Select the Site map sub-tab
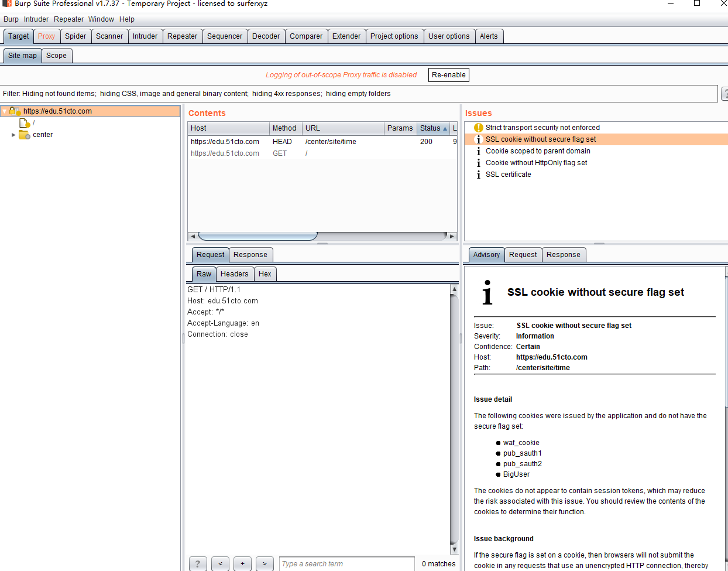Image resolution: width=728 pixels, height=571 pixels. pyautogui.click(x=22, y=56)
